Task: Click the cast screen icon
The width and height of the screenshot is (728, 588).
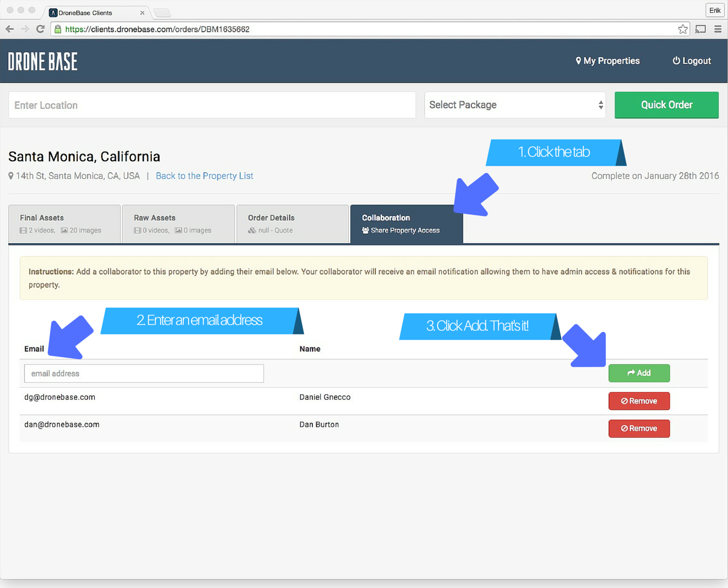Action: click(700, 29)
